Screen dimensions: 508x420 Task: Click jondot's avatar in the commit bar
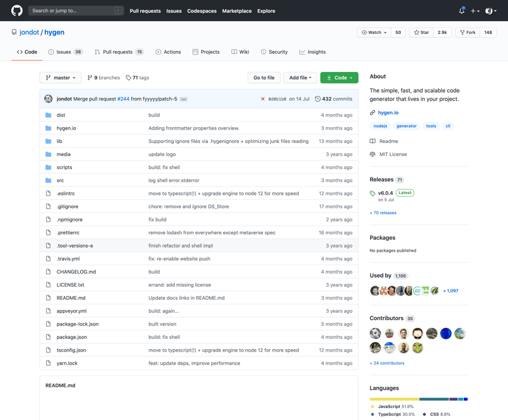click(x=48, y=99)
